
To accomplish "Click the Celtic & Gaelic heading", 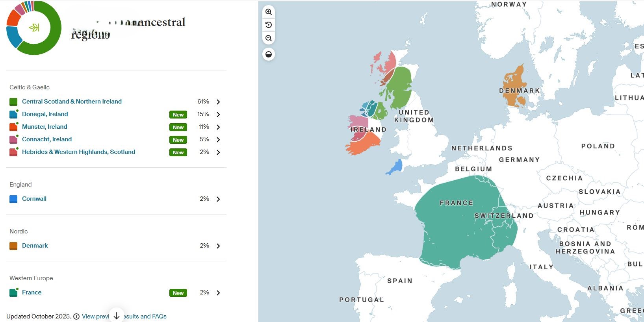I will pos(30,87).
